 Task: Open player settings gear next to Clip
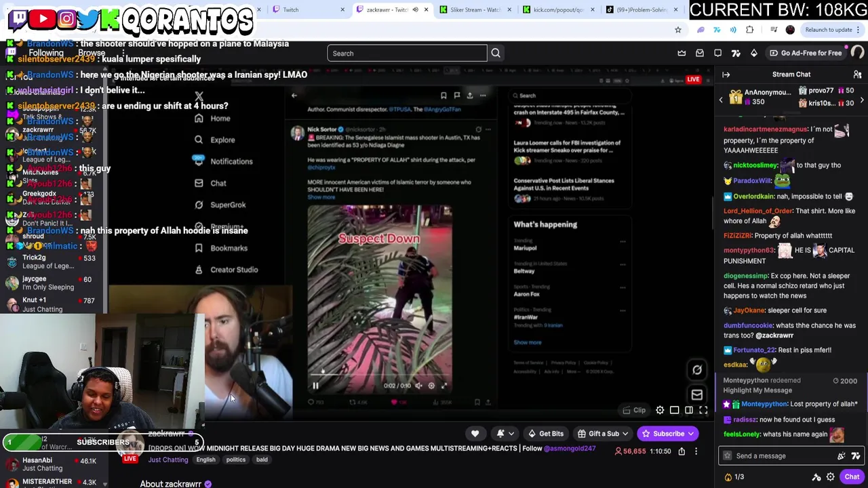click(660, 410)
